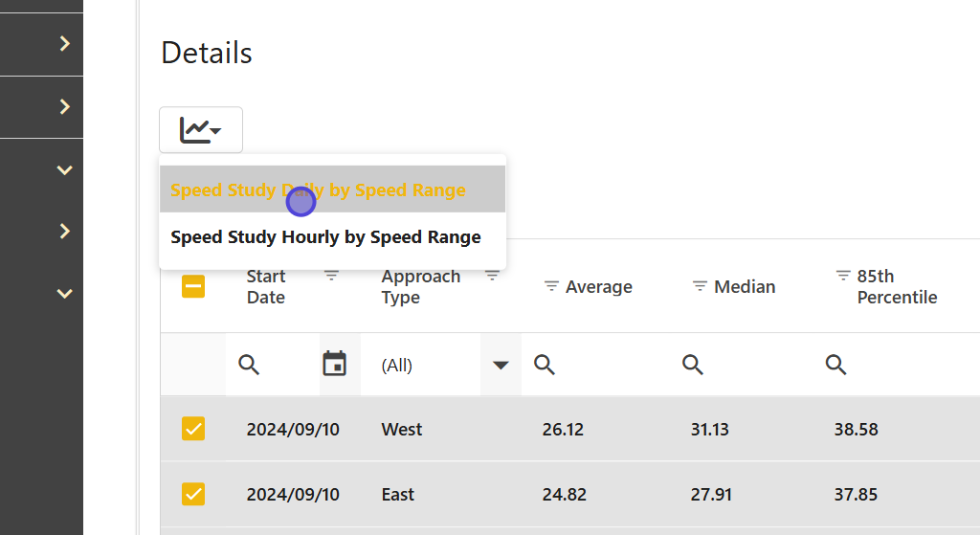Expand the Approach Type (All) dropdown arrow
Viewport: 980px width, 535px height.
pos(501,365)
